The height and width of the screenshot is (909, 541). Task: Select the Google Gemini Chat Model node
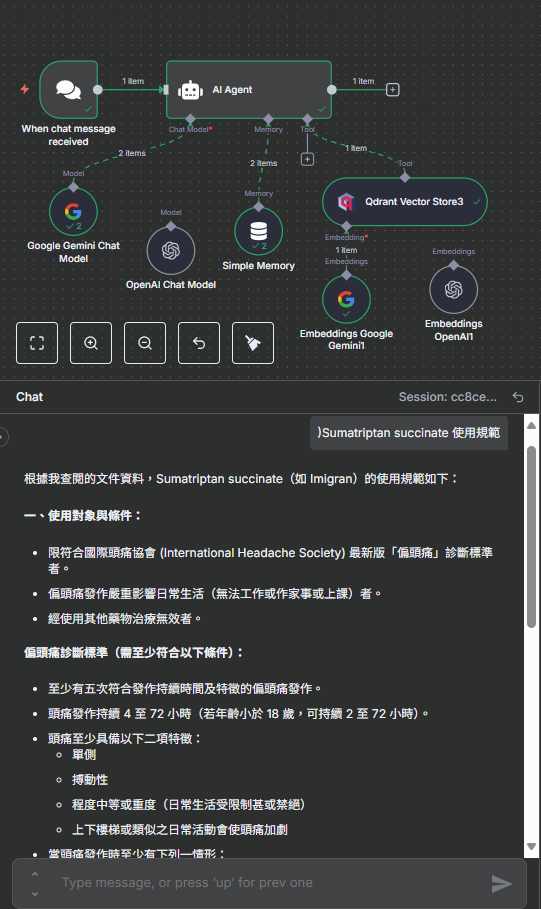click(x=73, y=212)
